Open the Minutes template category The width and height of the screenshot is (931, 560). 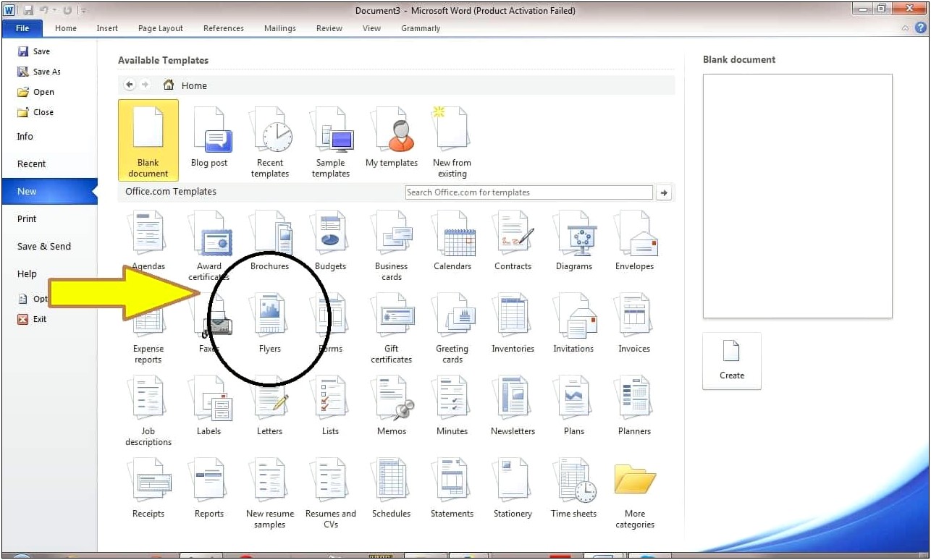coord(452,406)
